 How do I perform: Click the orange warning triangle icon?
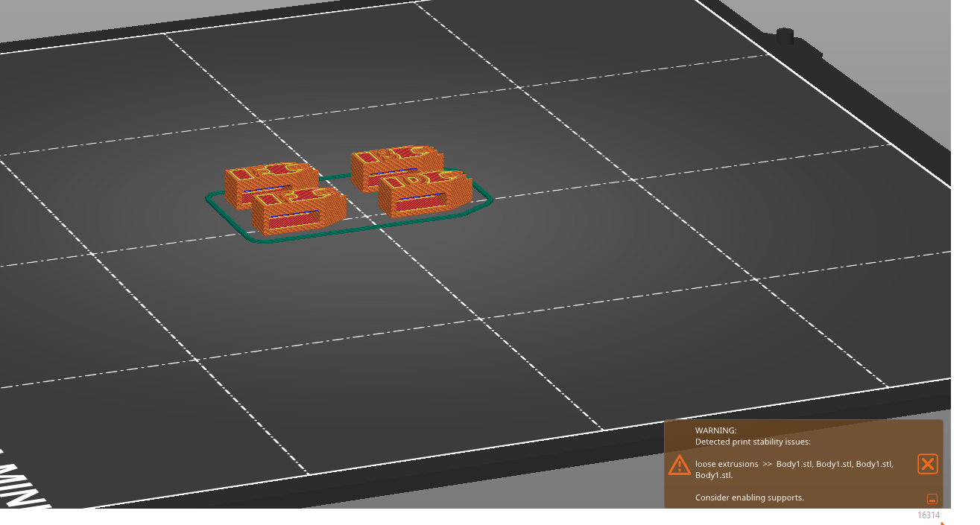pyautogui.click(x=679, y=465)
